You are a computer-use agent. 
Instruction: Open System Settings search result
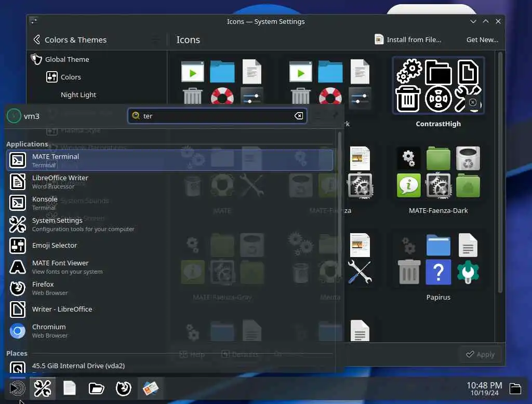click(x=169, y=224)
